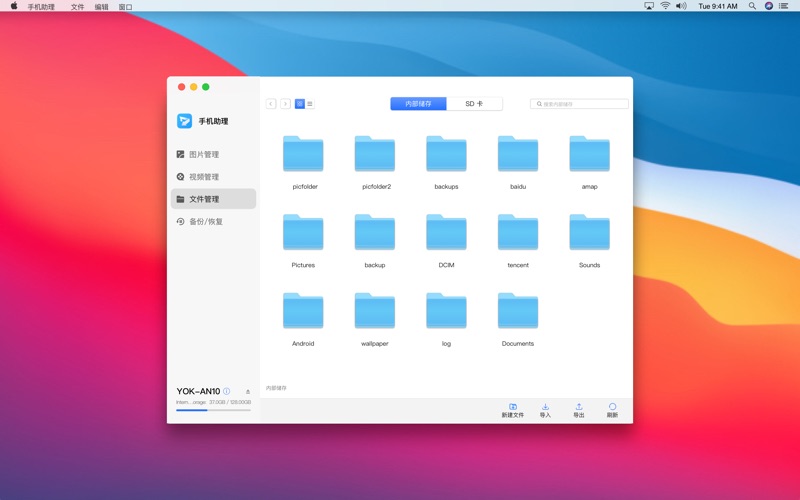
Task: Open the 手机助理 menu in menu bar
Action: click(41, 7)
